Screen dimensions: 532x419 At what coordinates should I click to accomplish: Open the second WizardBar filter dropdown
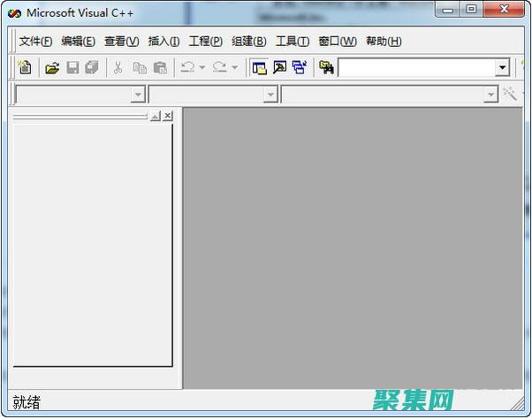tap(270, 95)
